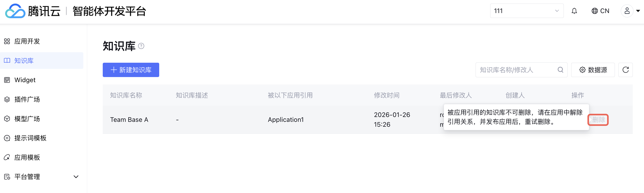Image resolution: width=644 pixels, height=193 pixels.
Task: Navigate to 插件广场
Action: click(27, 99)
